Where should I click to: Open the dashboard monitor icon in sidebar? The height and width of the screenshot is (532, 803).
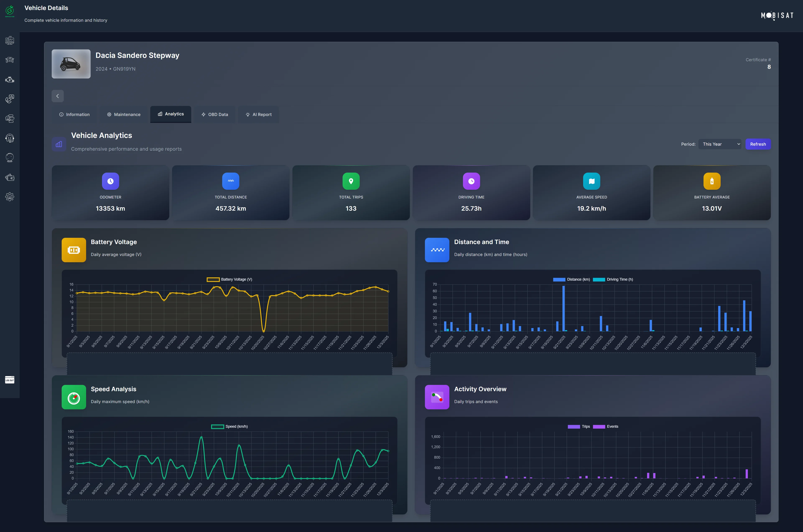(9, 40)
